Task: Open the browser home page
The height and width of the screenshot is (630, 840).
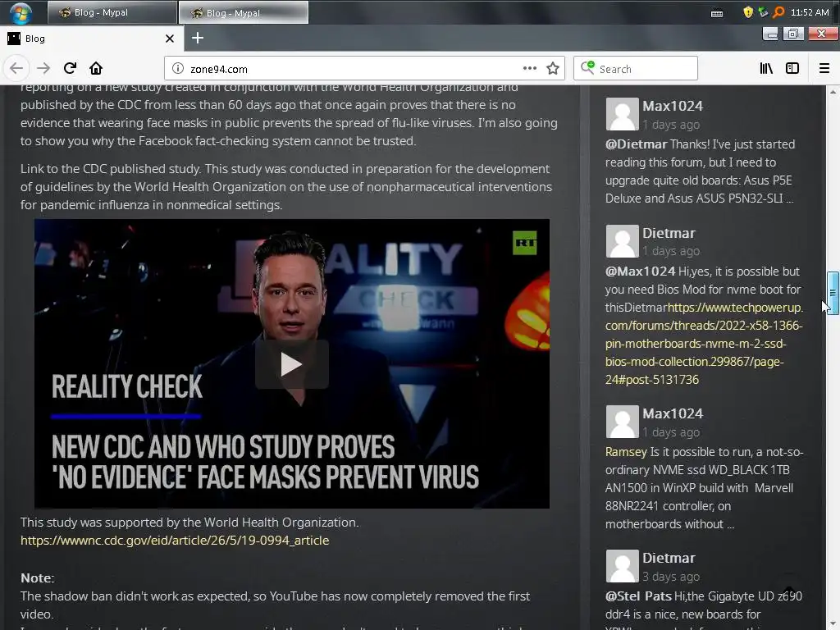Action: pyautogui.click(x=96, y=69)
